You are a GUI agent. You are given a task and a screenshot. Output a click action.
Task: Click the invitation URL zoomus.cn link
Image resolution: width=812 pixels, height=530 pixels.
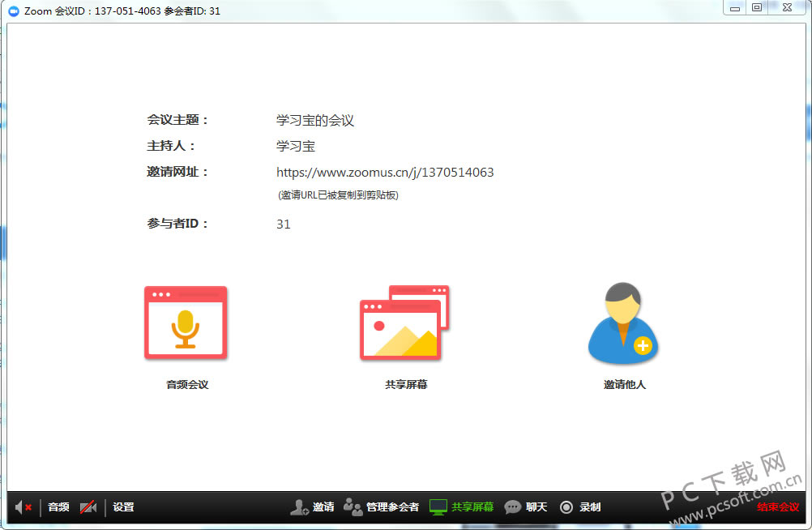(385, 173)
